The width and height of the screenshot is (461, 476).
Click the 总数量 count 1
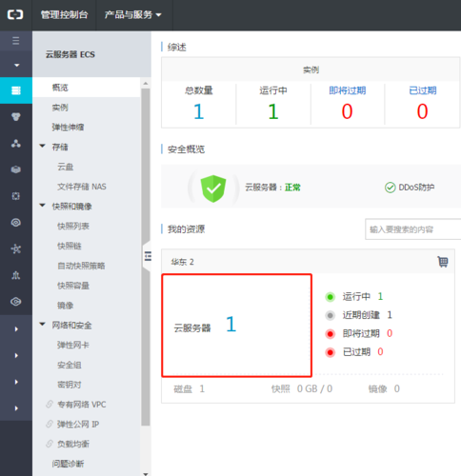coord(198,111)
